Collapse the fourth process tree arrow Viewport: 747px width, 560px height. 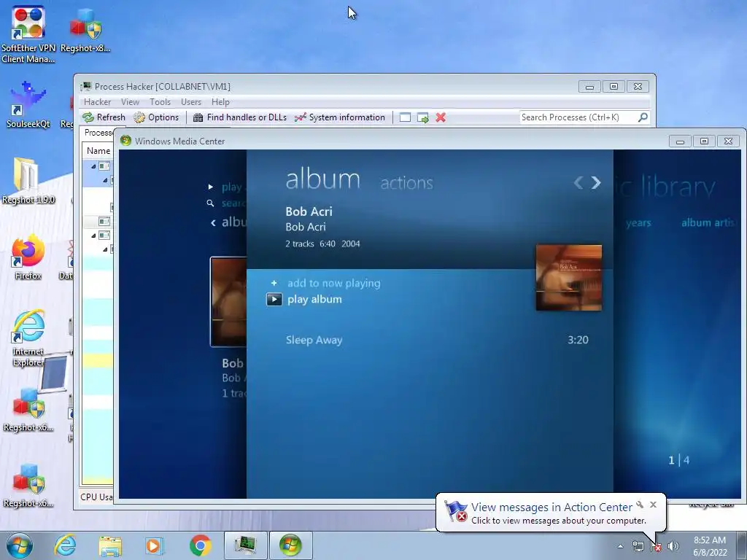(105, 249)
